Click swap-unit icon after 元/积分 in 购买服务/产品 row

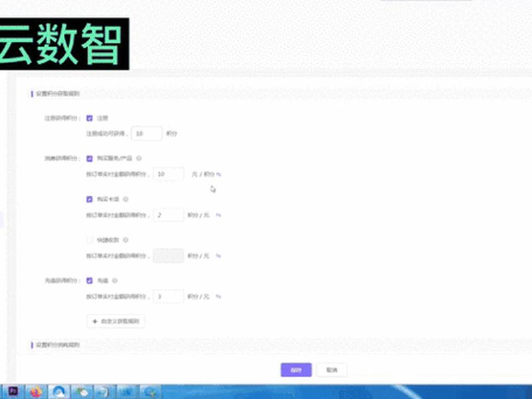point(219,174)
